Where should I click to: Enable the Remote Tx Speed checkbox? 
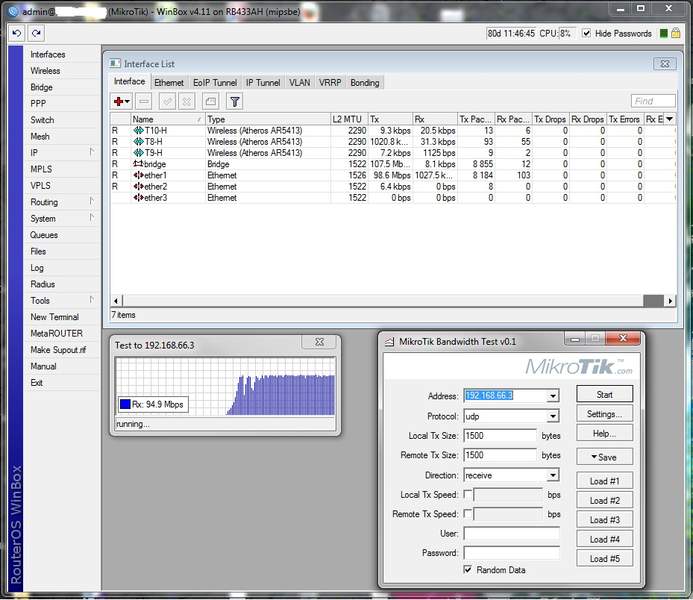468,514
